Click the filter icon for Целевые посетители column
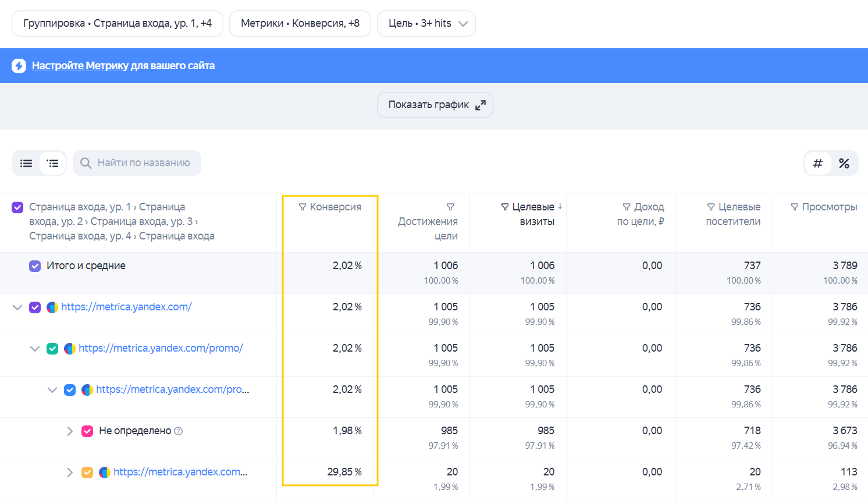This screenshot has height=501, width=868. tap(711, 207)
